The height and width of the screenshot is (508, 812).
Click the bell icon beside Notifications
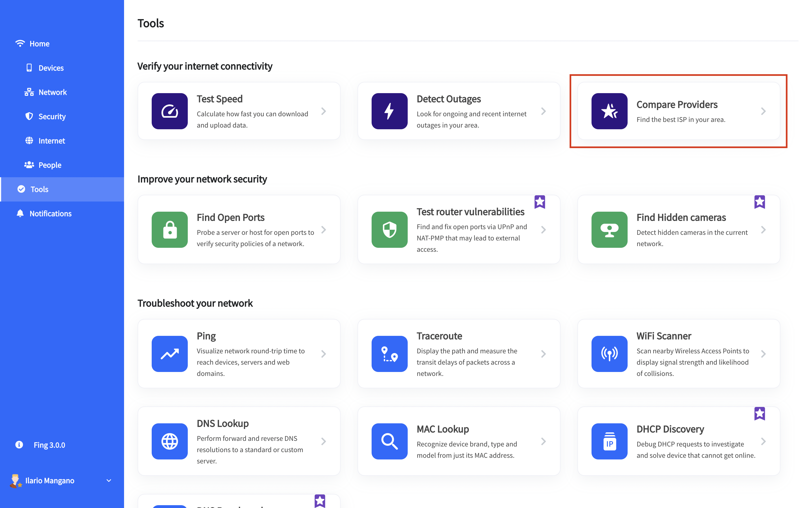(20, 213)
